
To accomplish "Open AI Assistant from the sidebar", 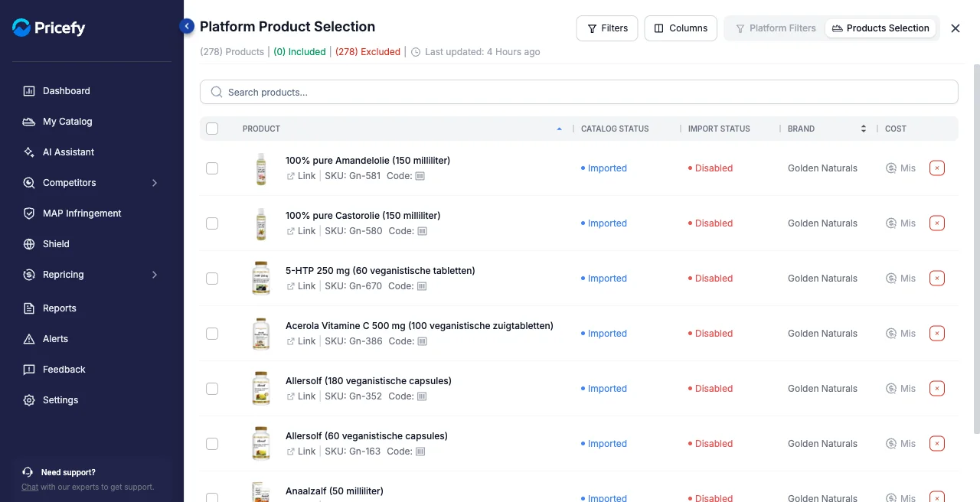I will coord(68,152).
